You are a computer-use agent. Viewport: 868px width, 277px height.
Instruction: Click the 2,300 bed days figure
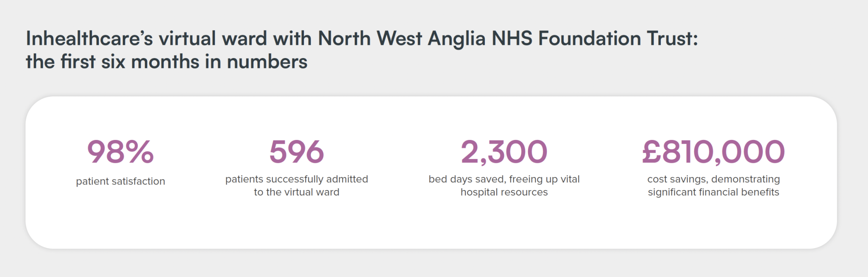504,152
